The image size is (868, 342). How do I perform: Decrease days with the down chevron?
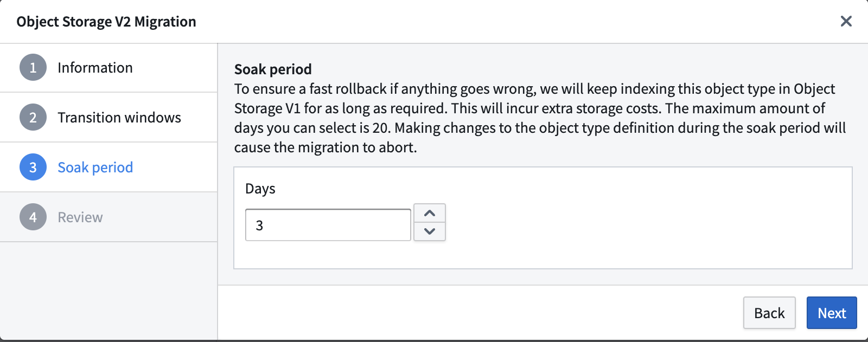430,231
